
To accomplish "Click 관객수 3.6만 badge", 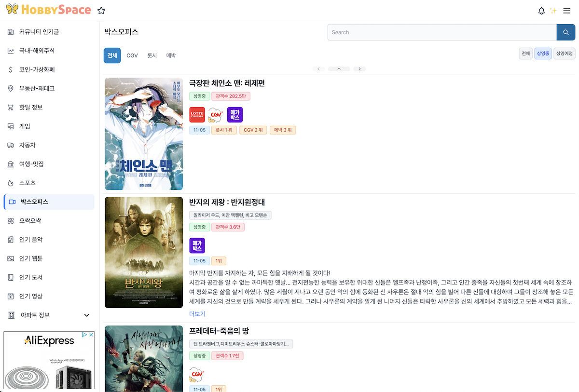I will coord(228,227).
